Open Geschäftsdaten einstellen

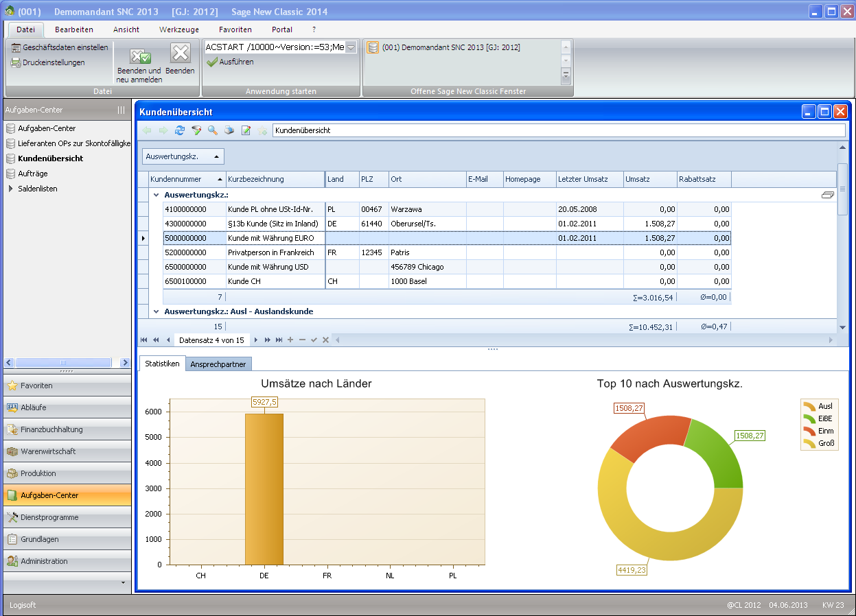(60, 47)
